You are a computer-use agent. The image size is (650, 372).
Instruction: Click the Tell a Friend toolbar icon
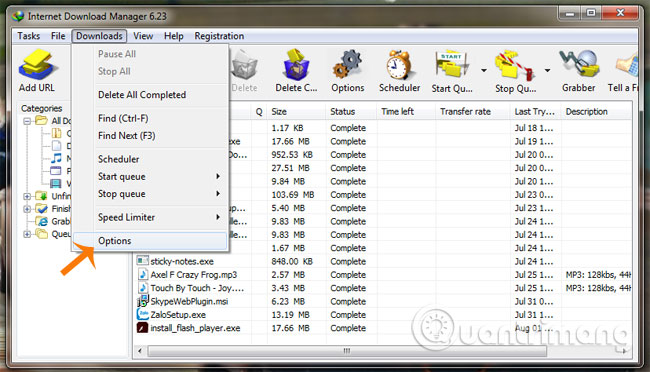tap(627, 66)
